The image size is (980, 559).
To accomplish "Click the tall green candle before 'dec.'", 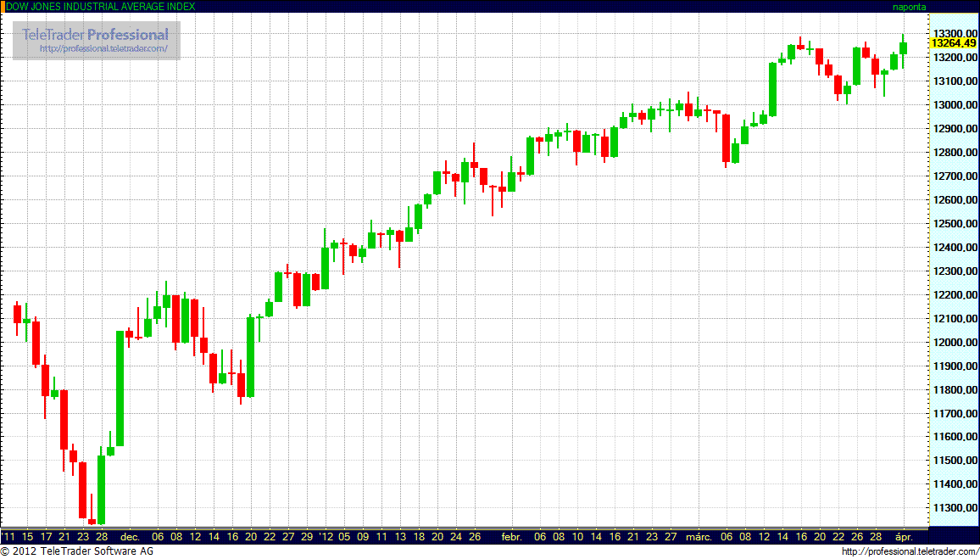I will click(120, 388).
